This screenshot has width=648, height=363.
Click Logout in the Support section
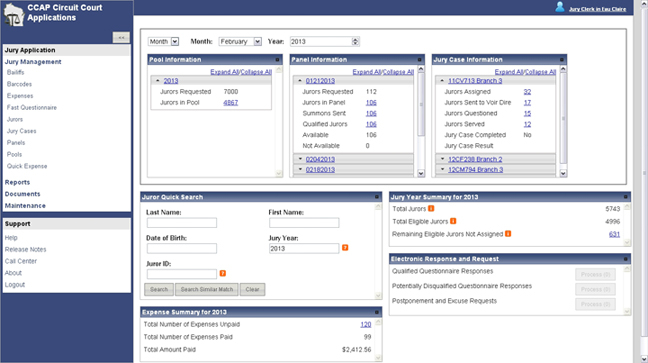tap(15, 284)
